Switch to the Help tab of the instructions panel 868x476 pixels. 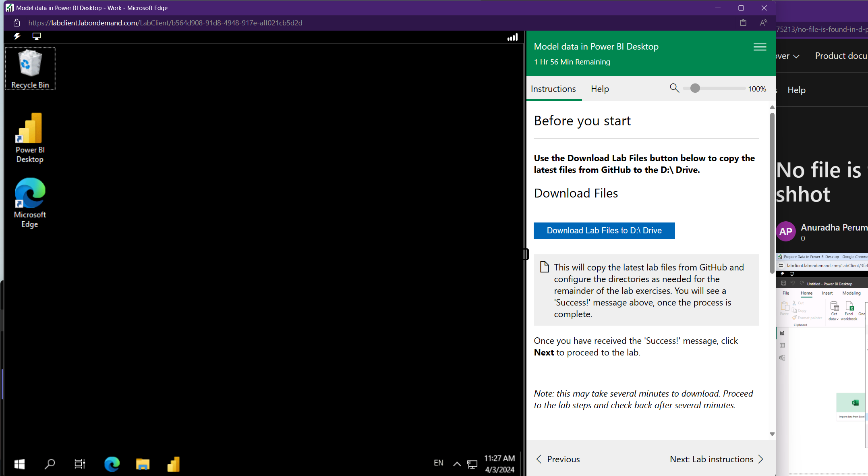pyautogui.click(x=600, y=89)
